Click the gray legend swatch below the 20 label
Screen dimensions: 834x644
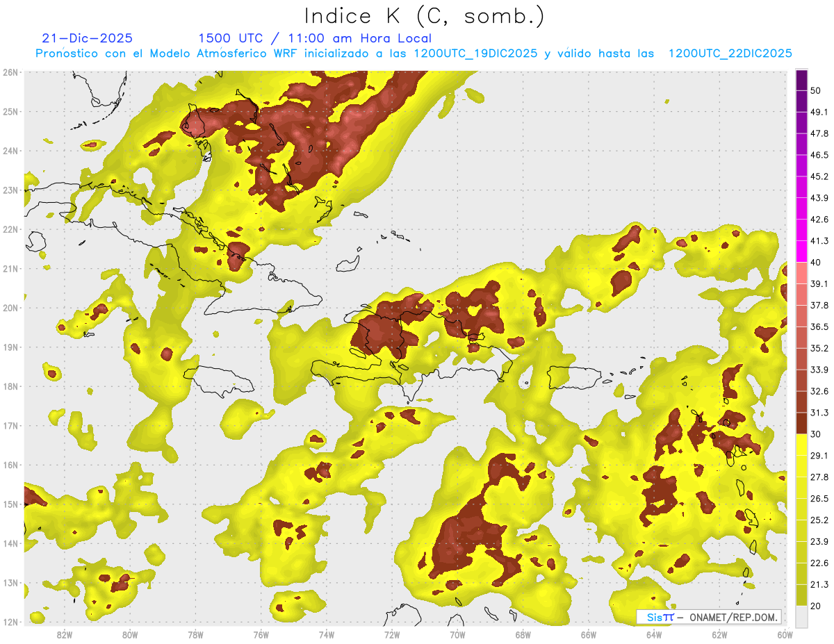(802, 617)
